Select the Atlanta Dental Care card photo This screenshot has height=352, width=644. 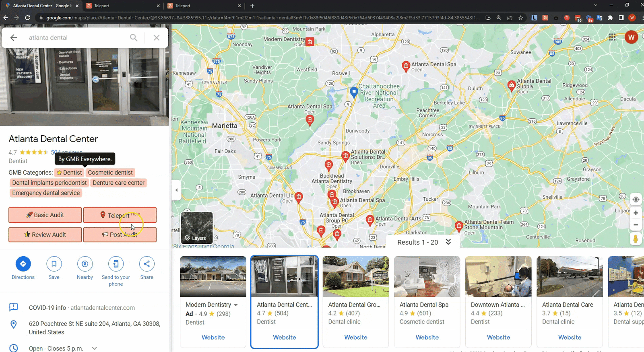tap(570, 276)
